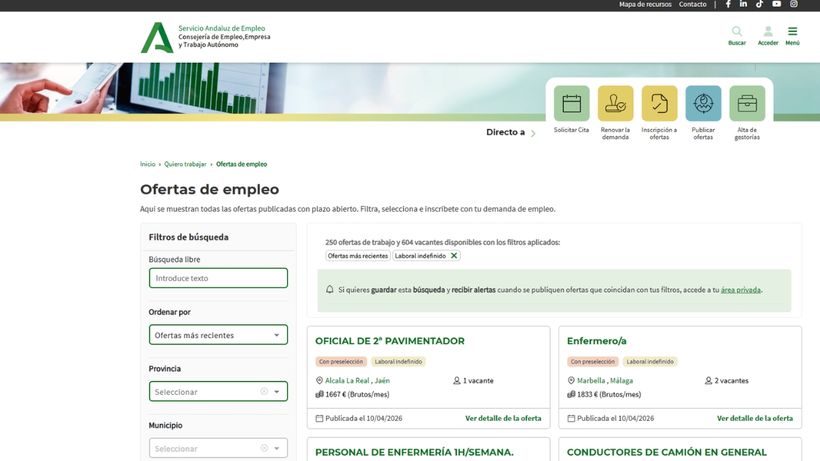The width and height of the screenshot is (820, 461).
Task: Click the Búsqueda libre text field
Action: pos(218,278)
